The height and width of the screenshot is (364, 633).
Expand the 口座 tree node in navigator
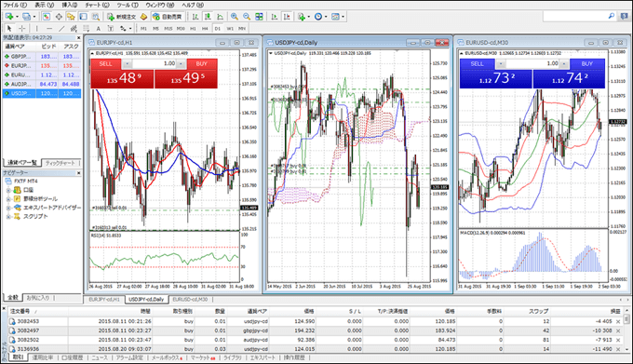pos(8,190)
